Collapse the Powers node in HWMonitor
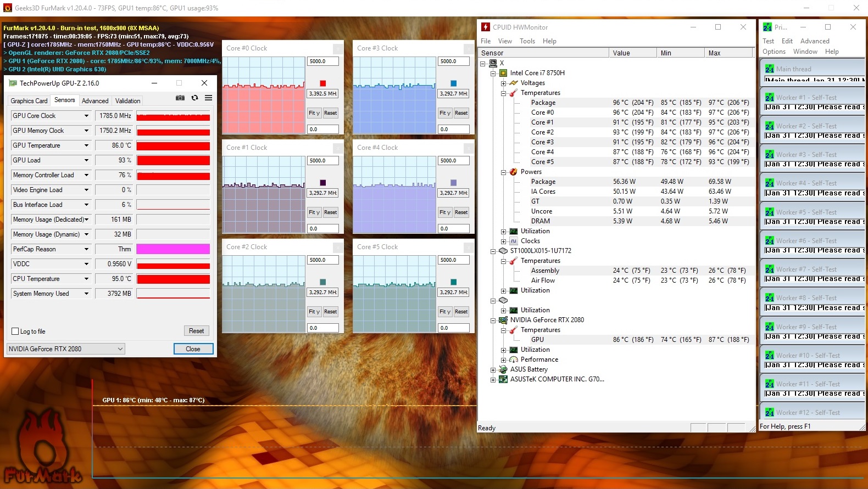This screenshot has height=489, width=868. 503,172
